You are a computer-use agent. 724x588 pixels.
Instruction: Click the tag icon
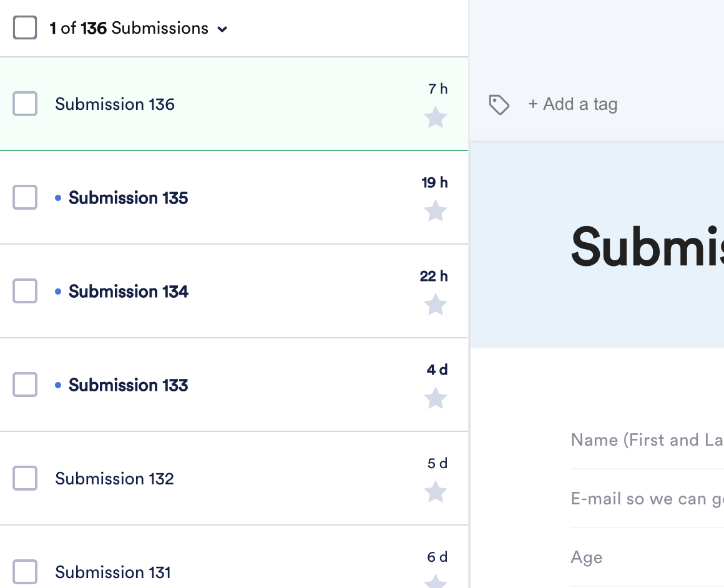pyautogui.click(x=499, y=104)
